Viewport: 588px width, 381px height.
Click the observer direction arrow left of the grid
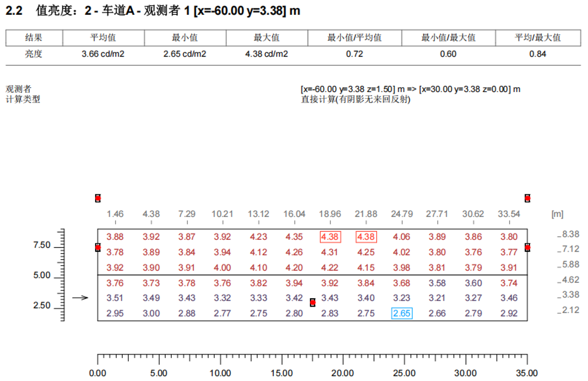[x=80, y=298]
